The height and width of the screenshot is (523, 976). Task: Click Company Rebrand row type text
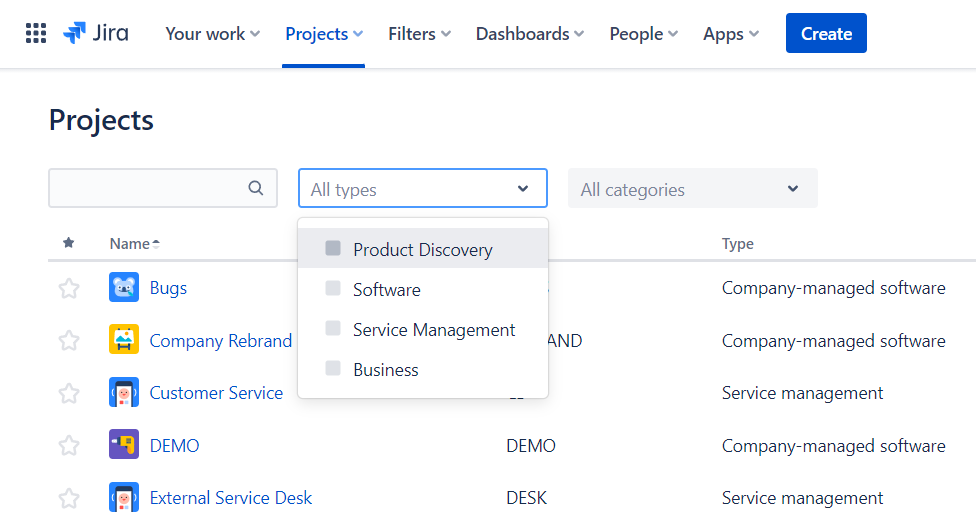pyautogui.click(x=833, y=341)
